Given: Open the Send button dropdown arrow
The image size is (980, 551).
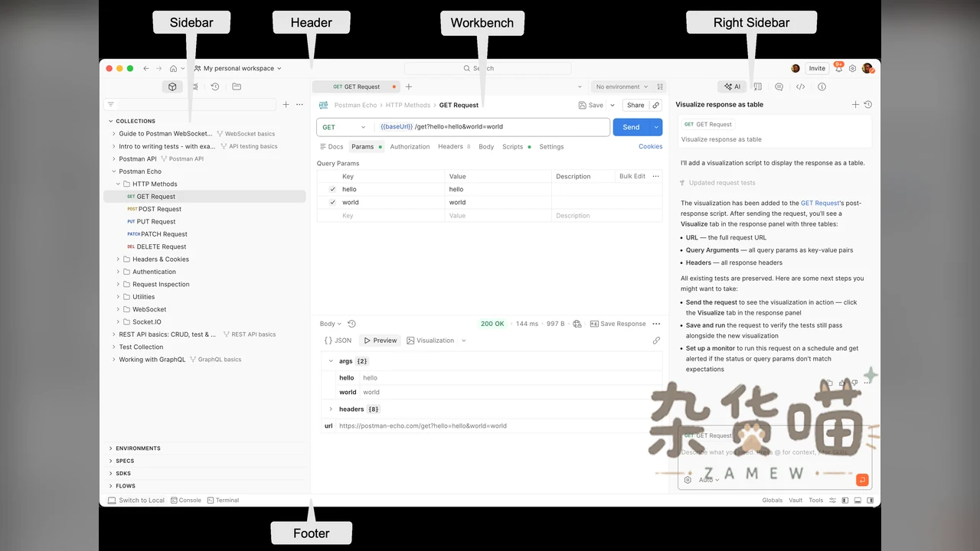Looking at the screenshot, I should [656, 127].
